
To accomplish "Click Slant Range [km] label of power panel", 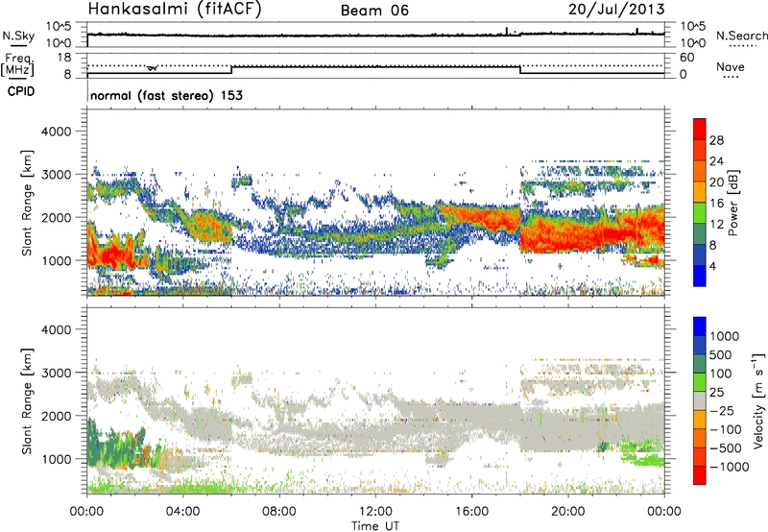I will [27, 203].
